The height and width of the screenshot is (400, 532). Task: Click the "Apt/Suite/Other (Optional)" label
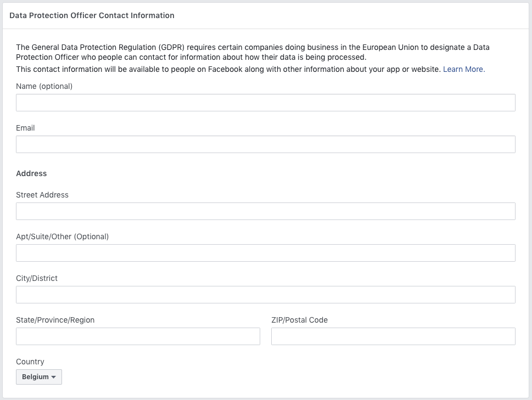tap(63, 236)
